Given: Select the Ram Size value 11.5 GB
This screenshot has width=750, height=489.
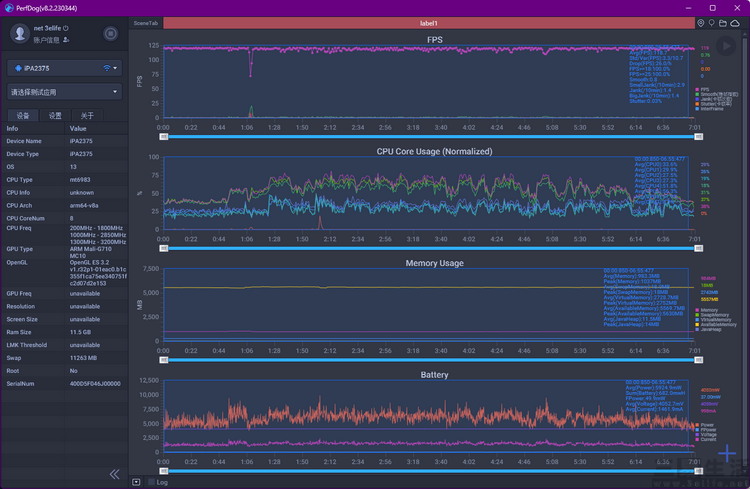Looking at the screenshot, I should tap(80, 332).
